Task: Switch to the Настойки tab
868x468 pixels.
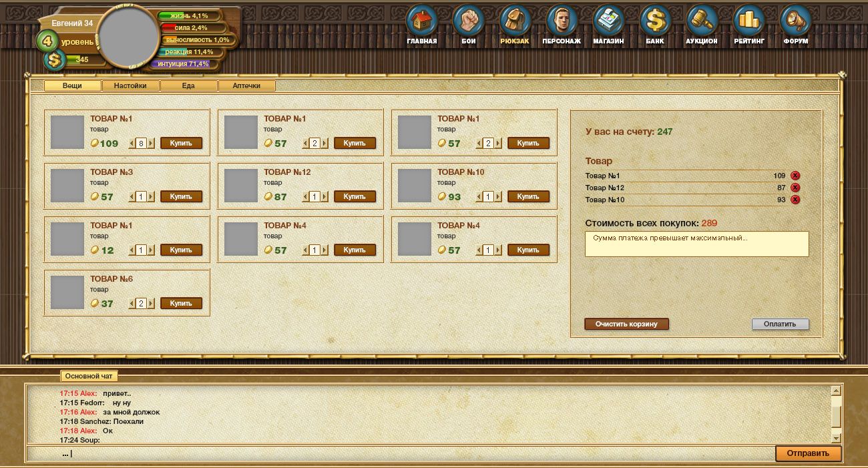Action: [131, 85]
